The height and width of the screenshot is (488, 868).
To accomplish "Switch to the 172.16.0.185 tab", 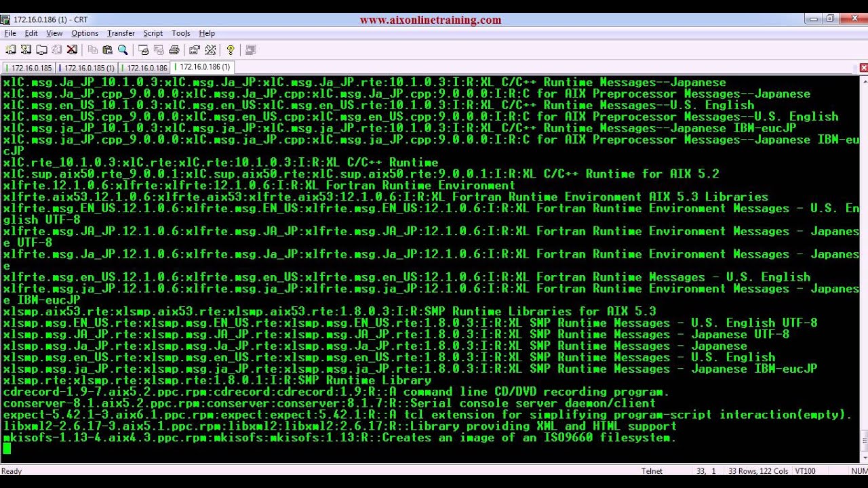I will [x=29, y=68].
